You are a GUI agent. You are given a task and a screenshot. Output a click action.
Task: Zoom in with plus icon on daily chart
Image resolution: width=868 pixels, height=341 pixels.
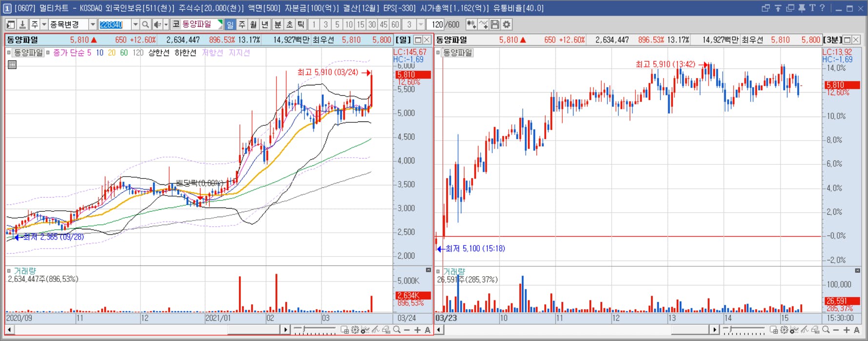(417, 330)
